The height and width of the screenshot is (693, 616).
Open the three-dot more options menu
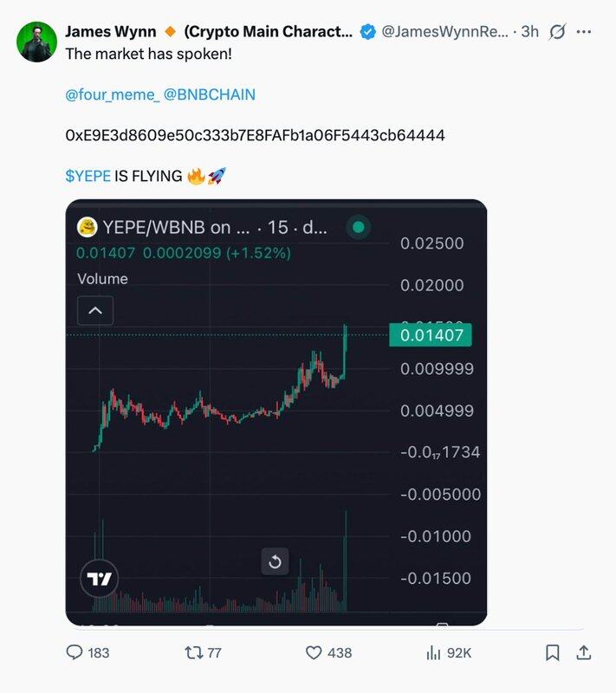(x=584, y=32)
